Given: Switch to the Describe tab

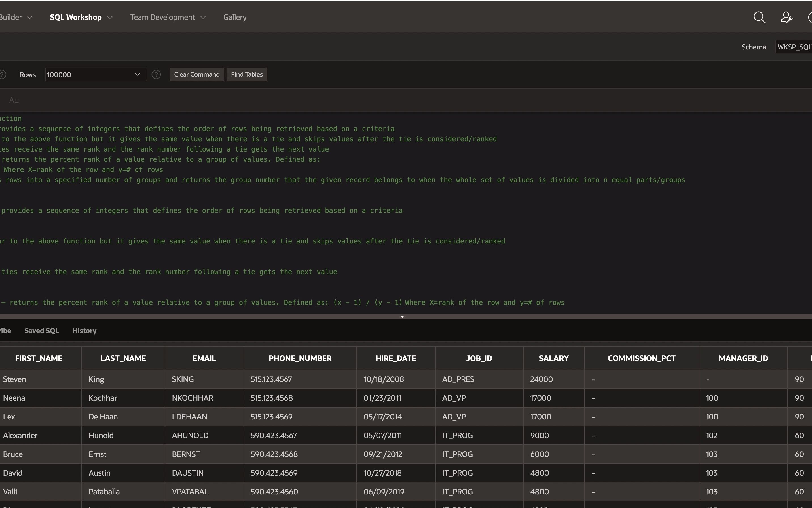Looking at the screenshot, I should (5, 331).
